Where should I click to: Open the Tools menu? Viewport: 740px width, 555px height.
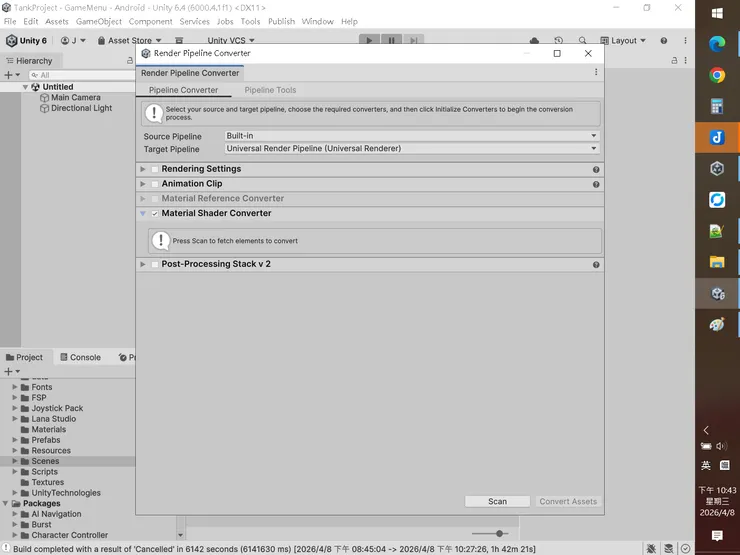click(x=250, y=21)
